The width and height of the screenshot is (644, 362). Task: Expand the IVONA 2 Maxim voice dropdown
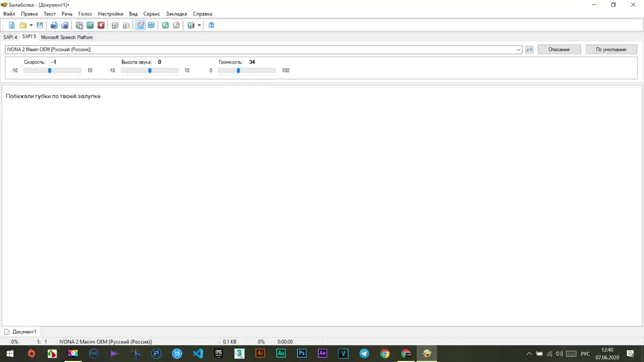[x=518, y=50]
